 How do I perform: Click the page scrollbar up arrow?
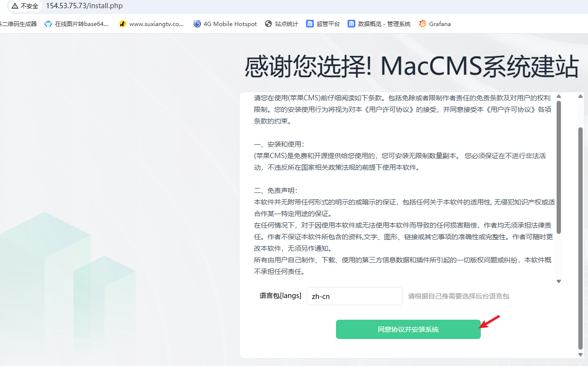[x=580, y=96]
